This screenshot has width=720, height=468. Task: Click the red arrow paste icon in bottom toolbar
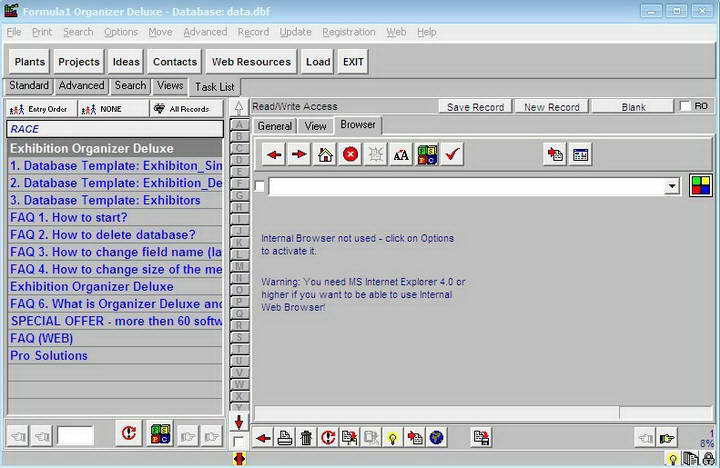tap(415, 438)
